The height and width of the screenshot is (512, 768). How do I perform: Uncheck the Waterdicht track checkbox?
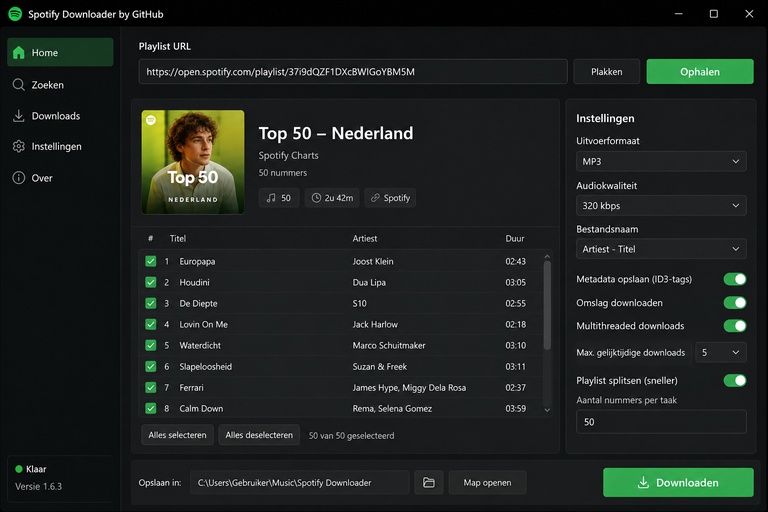coord(150,345)
